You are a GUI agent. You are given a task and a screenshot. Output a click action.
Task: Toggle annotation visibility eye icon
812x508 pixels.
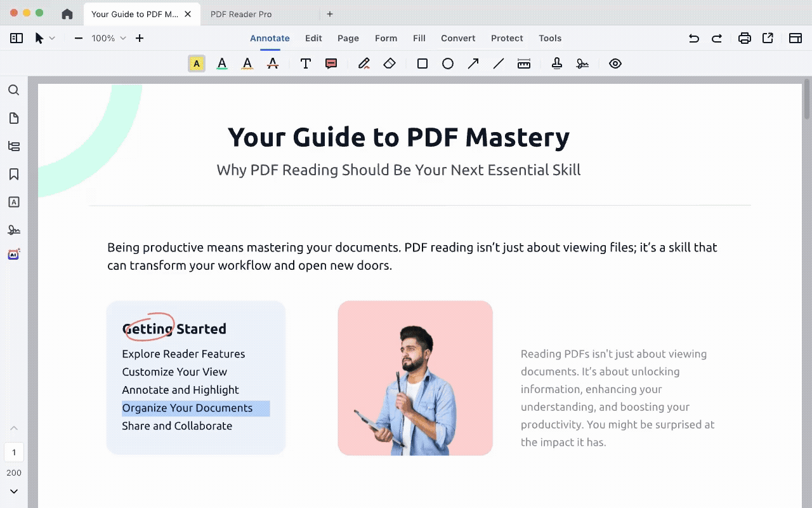point(615,63)
